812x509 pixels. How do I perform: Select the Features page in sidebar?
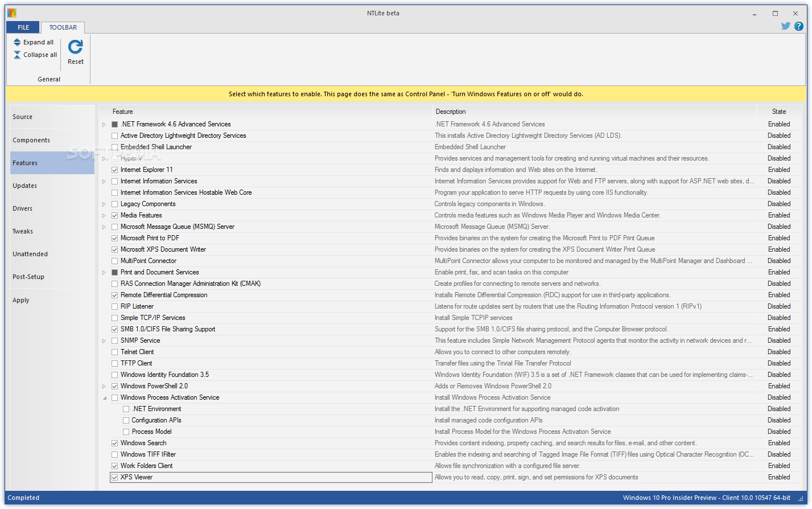(x=52, y=163)
